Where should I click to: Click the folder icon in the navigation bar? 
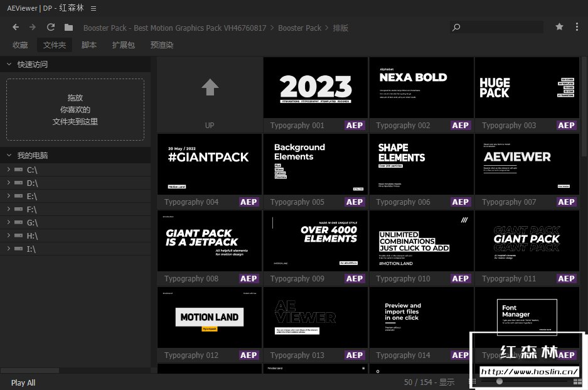pos(68,28)
